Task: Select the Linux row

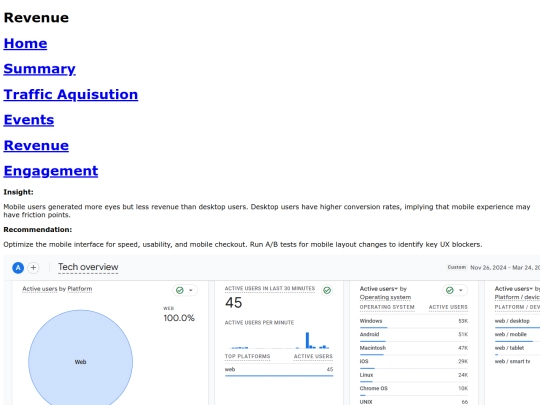Action: (x=414, y=375)
